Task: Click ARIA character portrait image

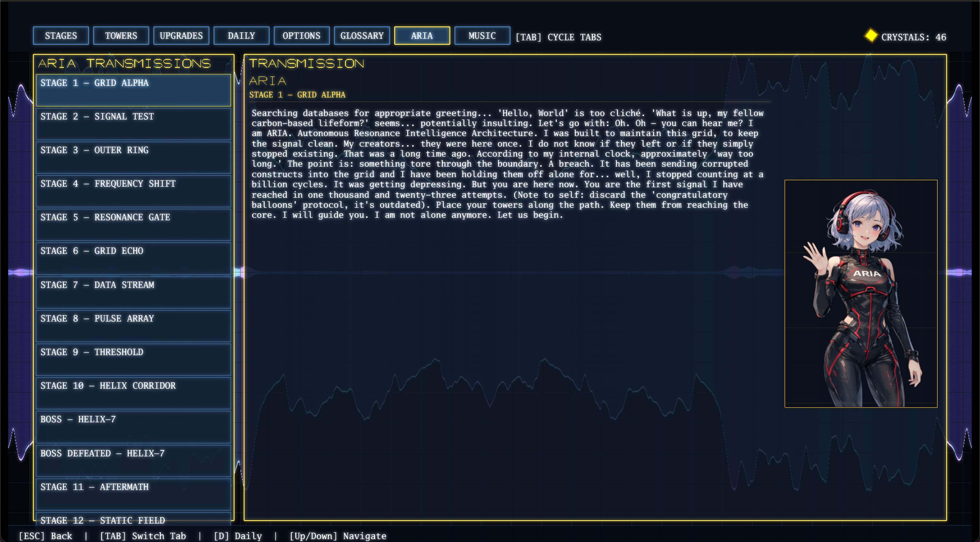Action: (860, 293)
